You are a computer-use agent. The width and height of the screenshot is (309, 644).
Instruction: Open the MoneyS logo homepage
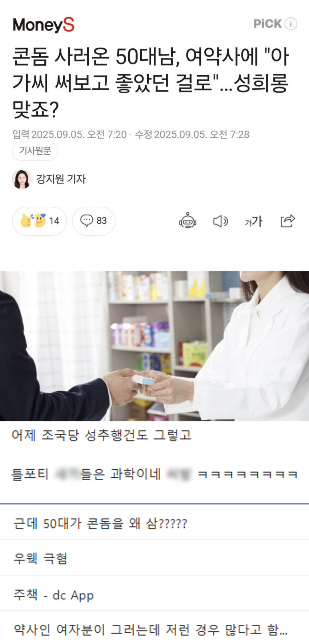tap(44, 25)
